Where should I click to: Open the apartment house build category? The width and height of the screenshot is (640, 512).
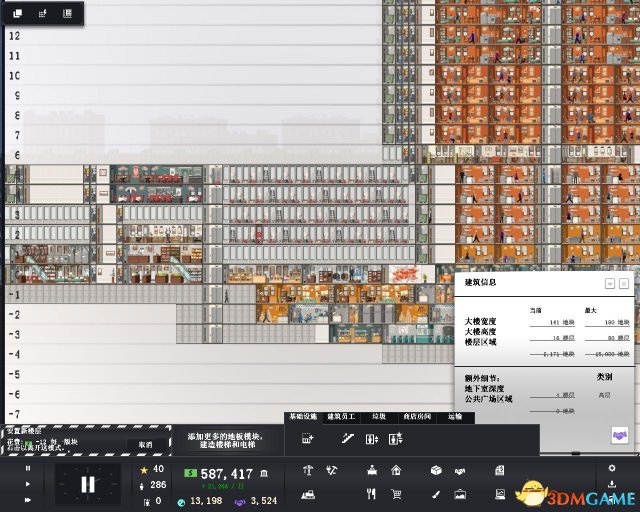(396, 471)
